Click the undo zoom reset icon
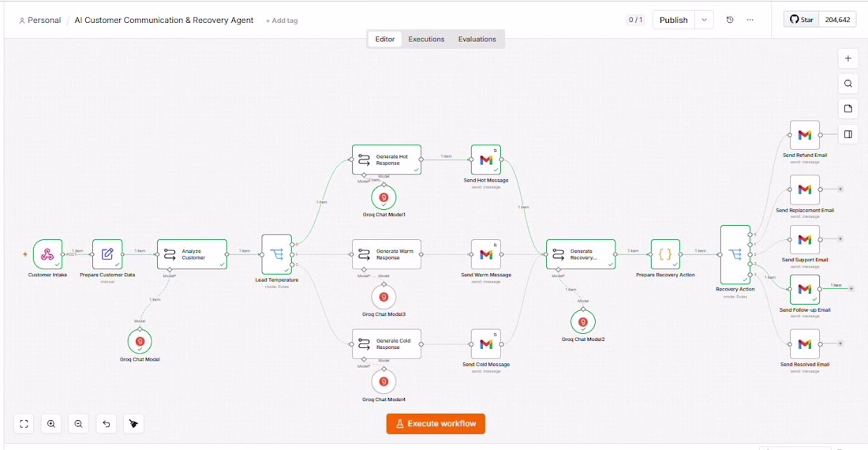 coord(107,423)
